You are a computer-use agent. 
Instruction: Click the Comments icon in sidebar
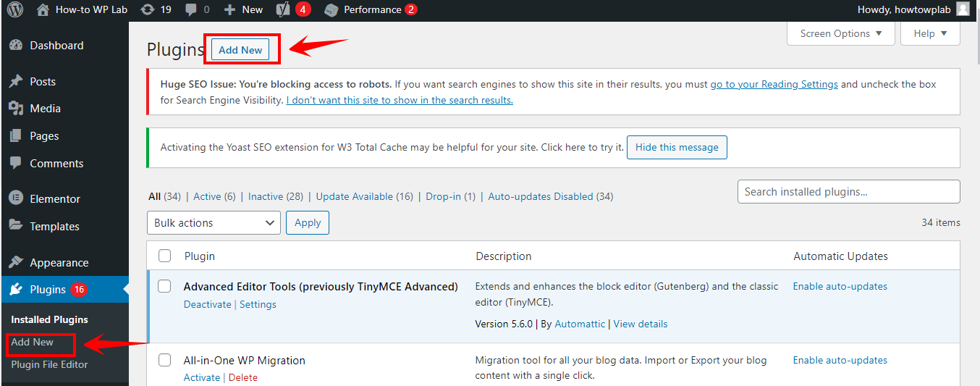tap(16, 163)
